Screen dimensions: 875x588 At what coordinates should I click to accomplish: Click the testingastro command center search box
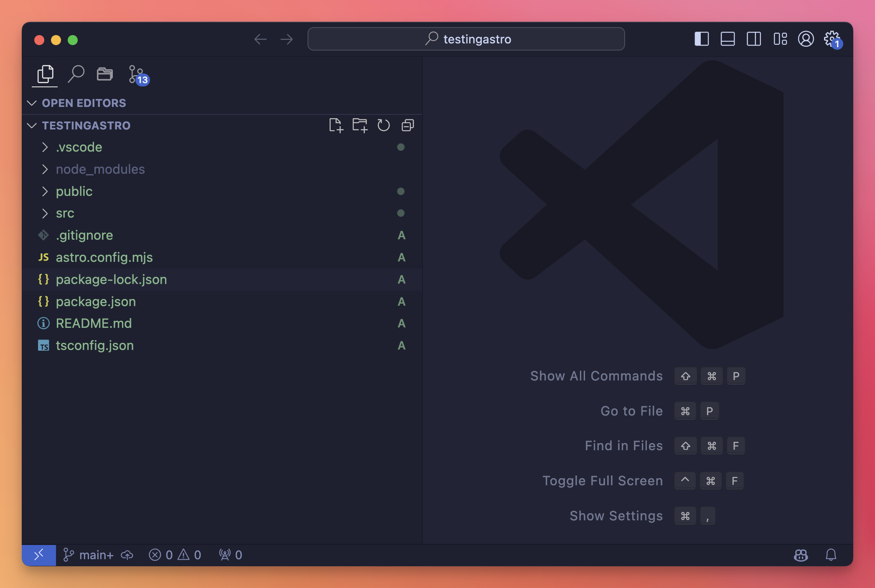466,39
